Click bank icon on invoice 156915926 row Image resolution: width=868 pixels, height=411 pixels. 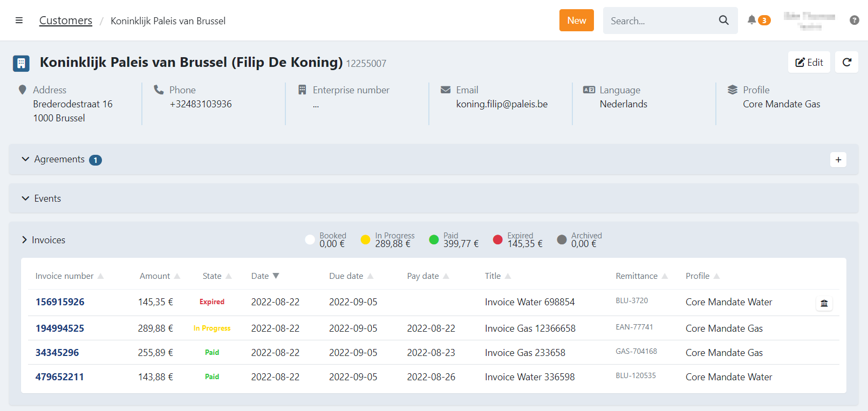point(824,303)
